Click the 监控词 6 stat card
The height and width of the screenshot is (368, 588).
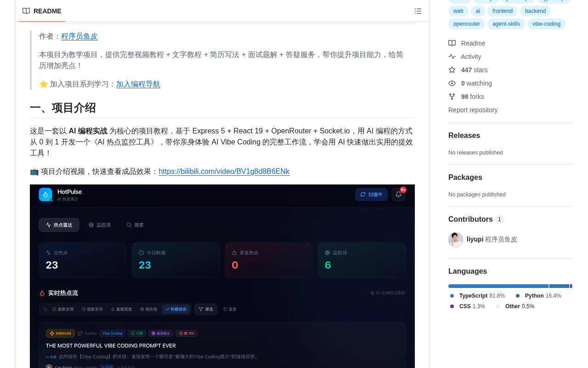(x=362, y=260)
